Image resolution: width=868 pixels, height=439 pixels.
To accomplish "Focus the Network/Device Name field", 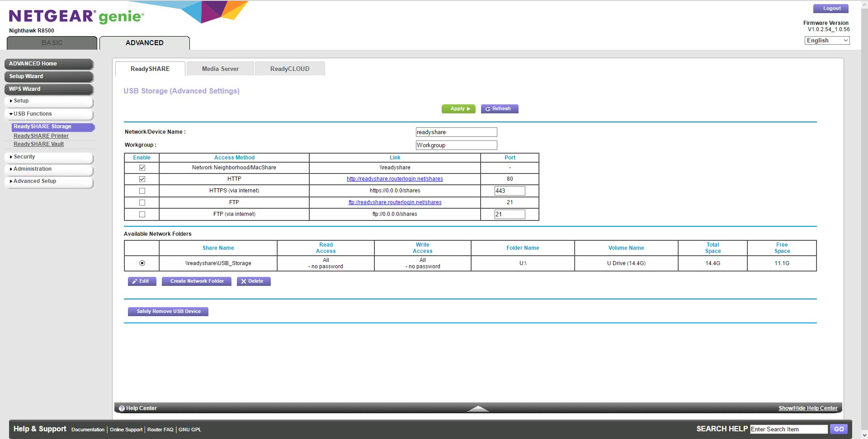I will click(456, 132).
